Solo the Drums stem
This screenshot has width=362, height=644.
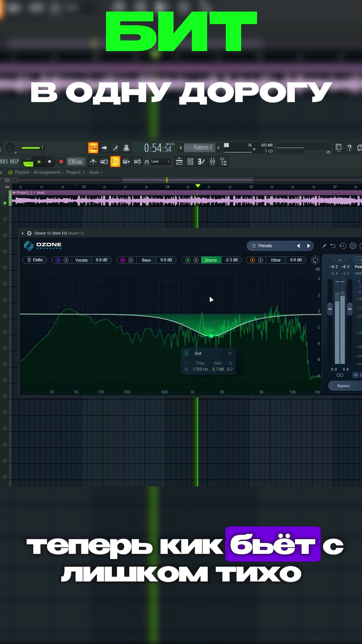click(x=196, y=260)
